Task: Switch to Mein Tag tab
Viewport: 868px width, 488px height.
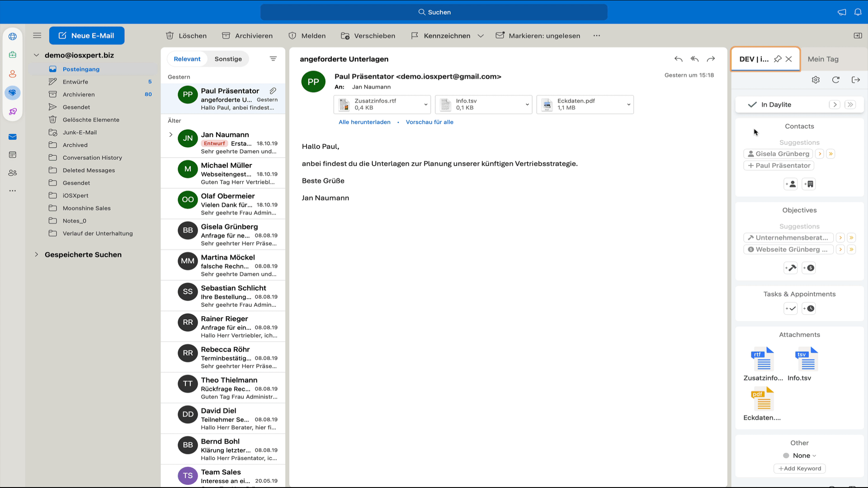Action: [823, 59]
